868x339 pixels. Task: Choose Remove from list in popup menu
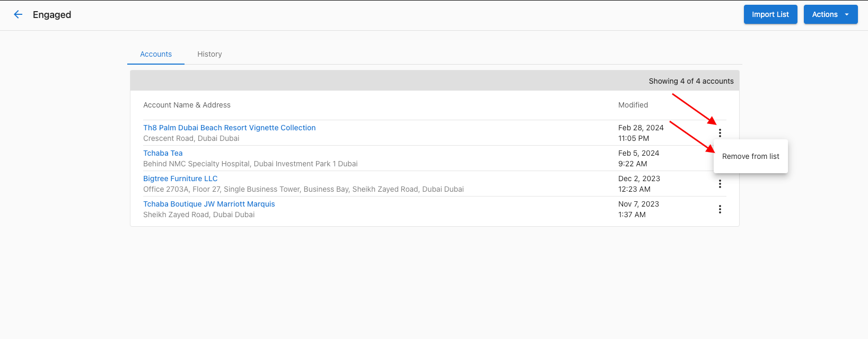pos(751,156)
